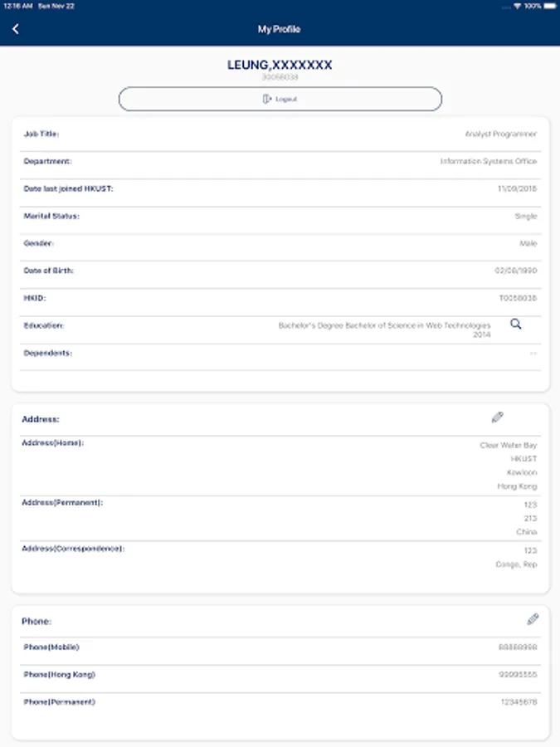Open education details with magnifier icon
This screenshot has height=747, width=560.
516,325
